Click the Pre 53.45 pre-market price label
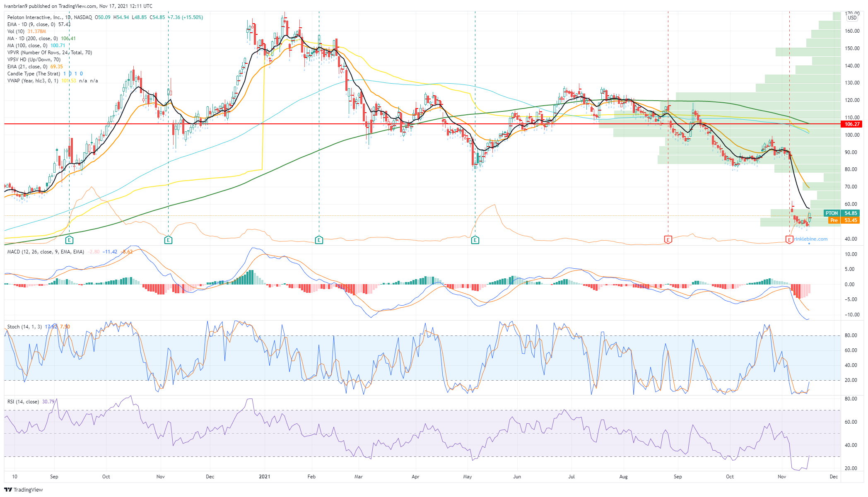The width and height of the screenshot is (868, 497). pyautogui.click(x=844, y=220)
